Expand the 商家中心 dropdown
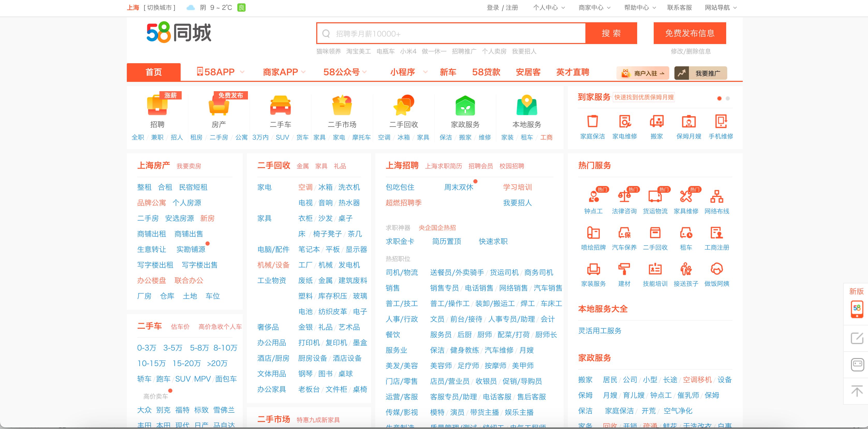This screenshot has height=429, width=868. 594,8
